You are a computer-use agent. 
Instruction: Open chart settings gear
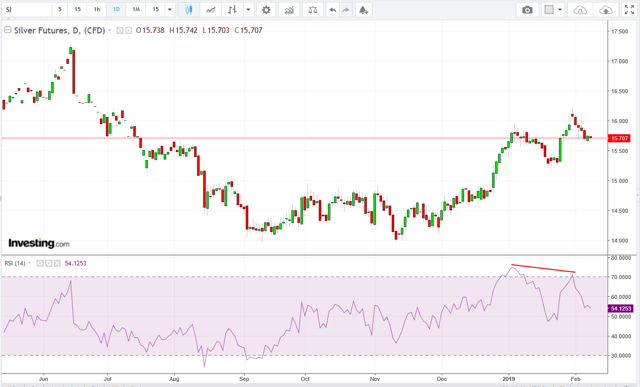tap(266, 9)
